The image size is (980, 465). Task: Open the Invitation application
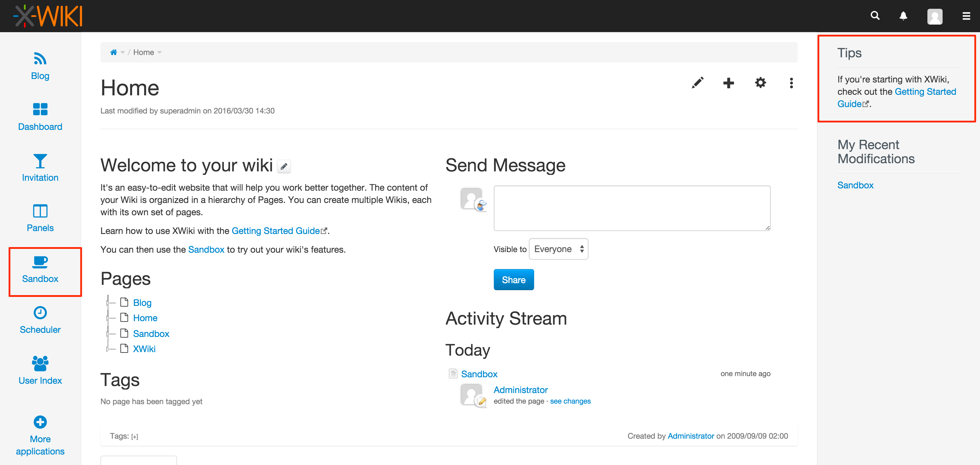[40, 168]
